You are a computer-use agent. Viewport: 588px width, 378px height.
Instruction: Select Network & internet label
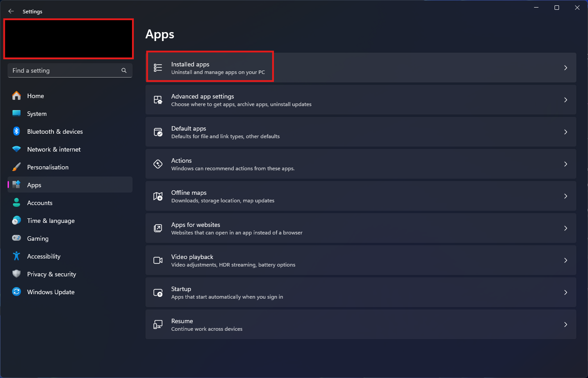pos(54,149)
